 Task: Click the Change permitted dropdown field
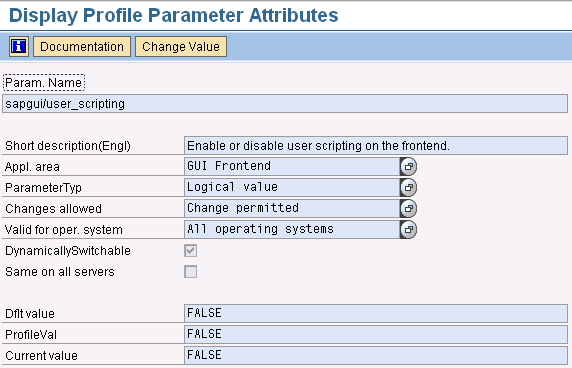(292, 208)
